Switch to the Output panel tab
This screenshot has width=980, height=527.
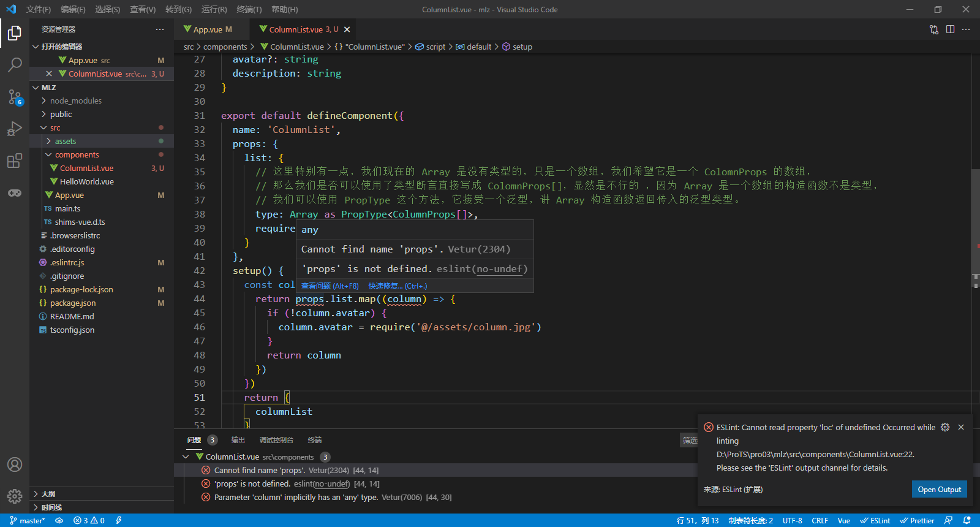pyautogui.click(x=238, y=440)
